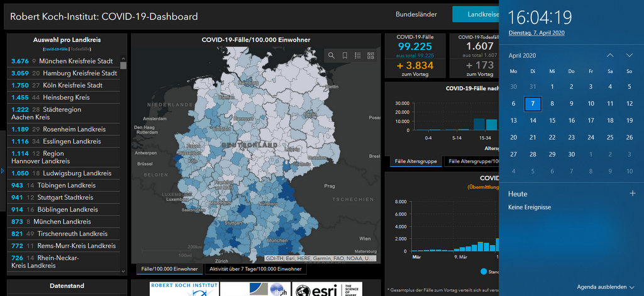Select 13 April in calendar
Screen dimensions: 644x296
click(x=513, y=120)
